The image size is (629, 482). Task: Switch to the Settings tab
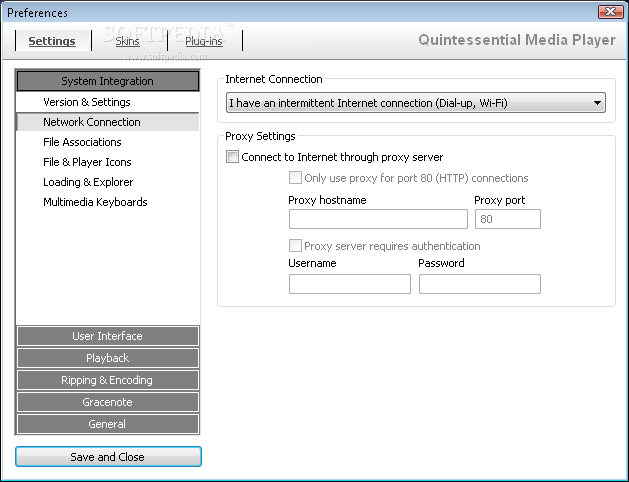point(52,41)
